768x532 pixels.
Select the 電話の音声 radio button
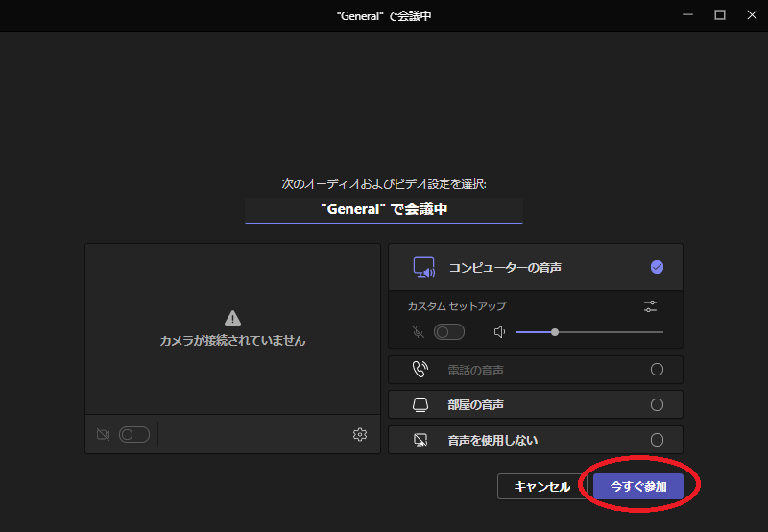coord(657,370)
